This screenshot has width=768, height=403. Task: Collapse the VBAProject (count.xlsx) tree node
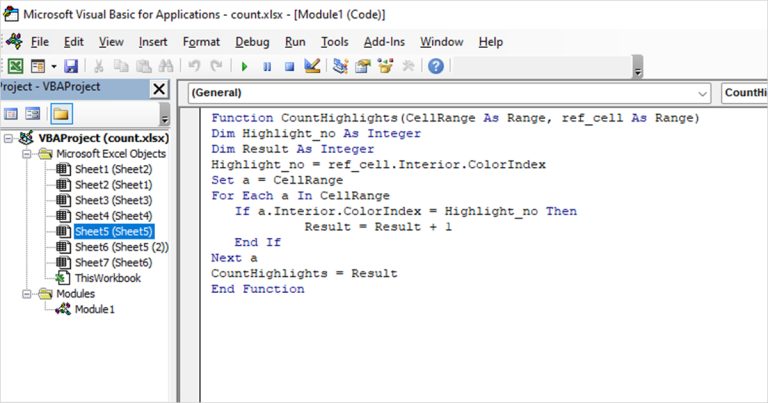(x=8, y=139)
